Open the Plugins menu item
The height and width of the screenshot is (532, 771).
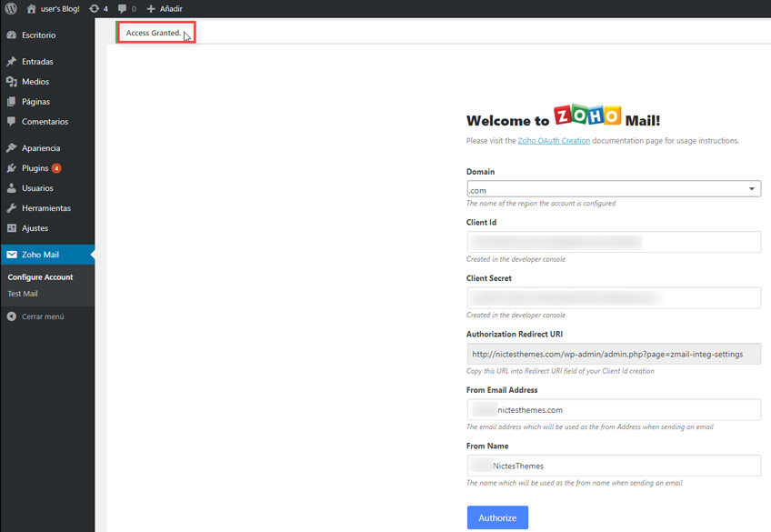pyautogui.click(x=47, y=168)
